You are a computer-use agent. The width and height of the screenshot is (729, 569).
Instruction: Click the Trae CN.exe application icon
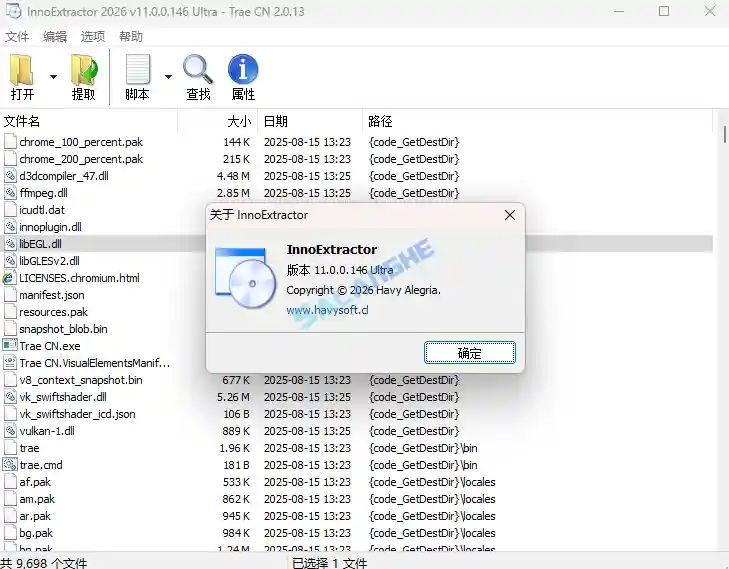click(10, 345)
